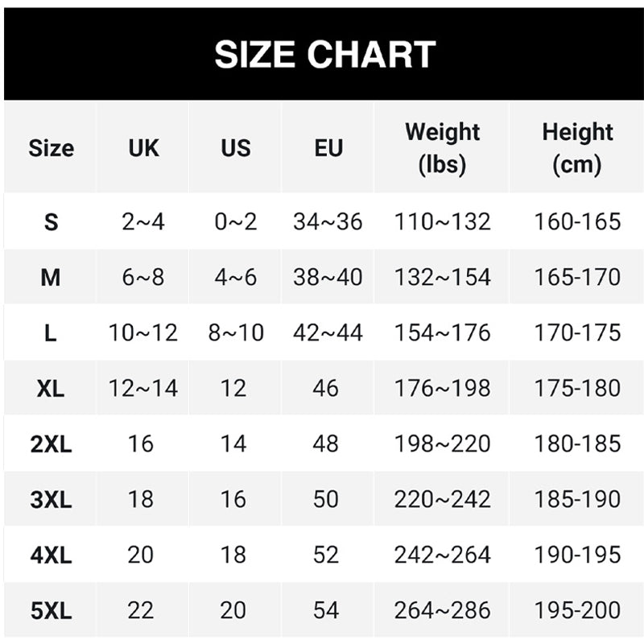The image size is (644, 644).
Task: Click the 220~242 weight cell
Action: 442,500
